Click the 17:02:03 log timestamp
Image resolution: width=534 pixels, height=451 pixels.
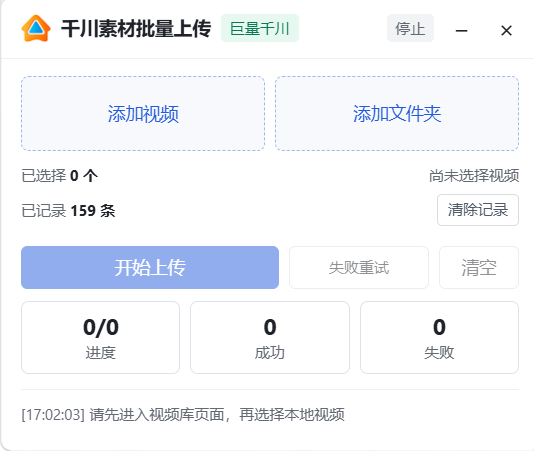pos(53,415)
